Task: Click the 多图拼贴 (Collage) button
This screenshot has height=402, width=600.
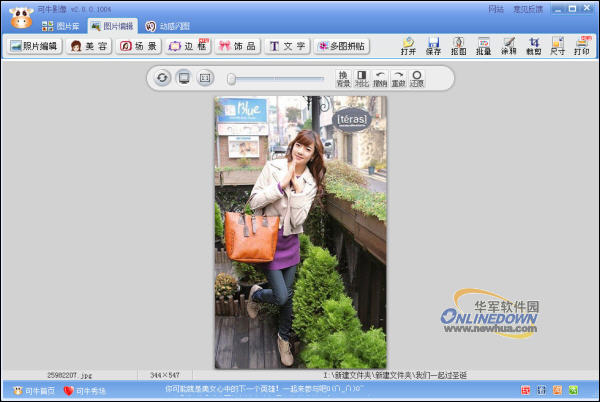Action: point(342,46)
